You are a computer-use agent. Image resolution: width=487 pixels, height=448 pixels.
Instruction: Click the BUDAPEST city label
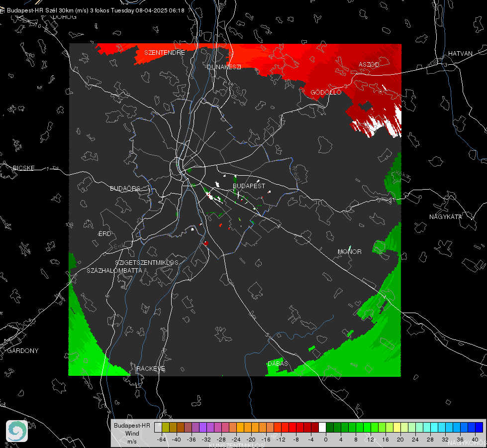click(x=249, y=186)
